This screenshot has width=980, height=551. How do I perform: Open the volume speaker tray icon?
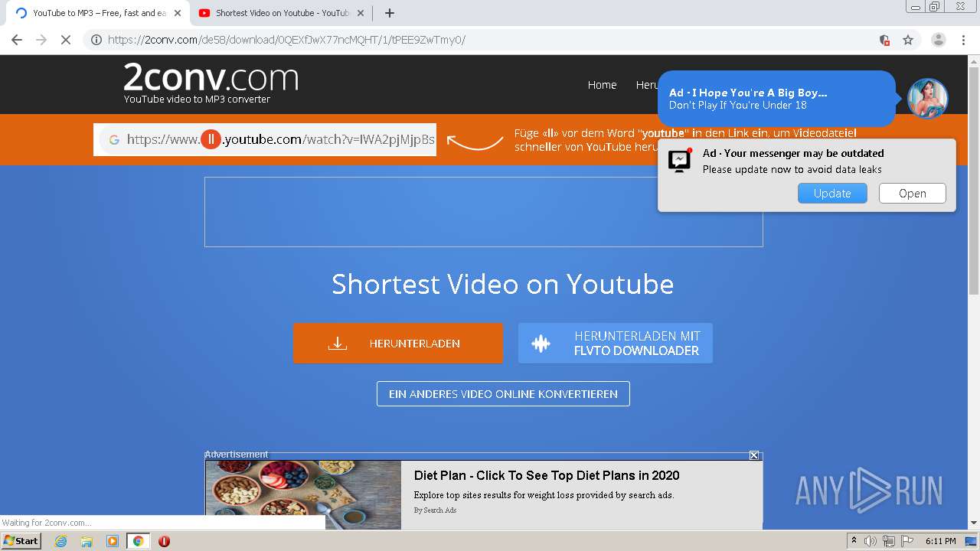pyautogui.click(x=871, y=541)
